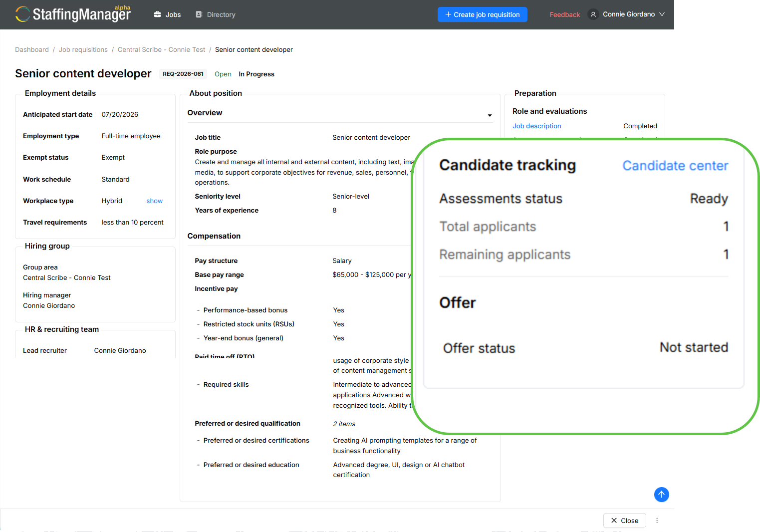Open Connie Giordano user dropdown

[x=627, y=14]
